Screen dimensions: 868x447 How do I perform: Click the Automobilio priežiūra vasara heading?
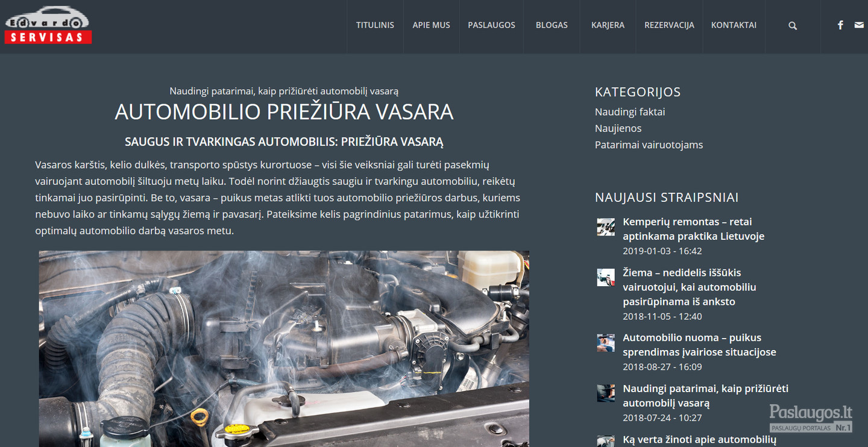(x=284, y=112)
